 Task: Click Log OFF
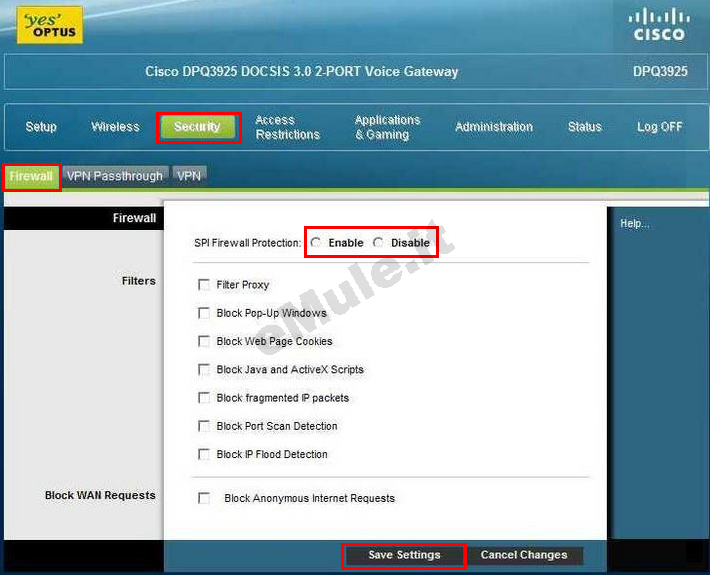coord(659,127)
